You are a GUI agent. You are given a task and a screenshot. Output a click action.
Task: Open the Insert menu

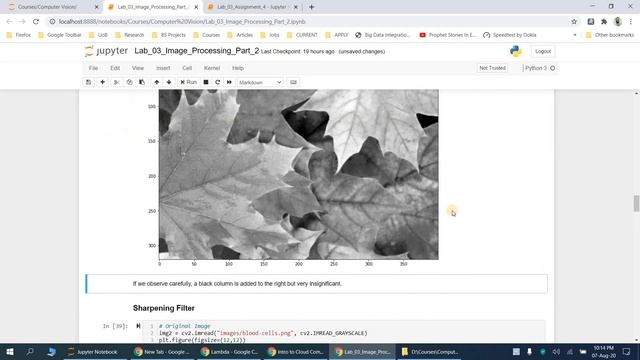[x=163, y=68]
